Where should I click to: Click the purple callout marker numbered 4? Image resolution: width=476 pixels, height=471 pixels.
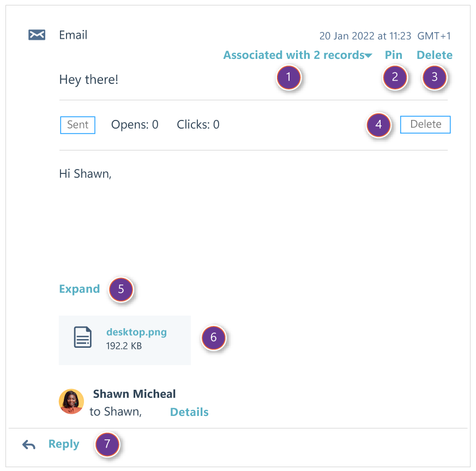click(378, 125)
